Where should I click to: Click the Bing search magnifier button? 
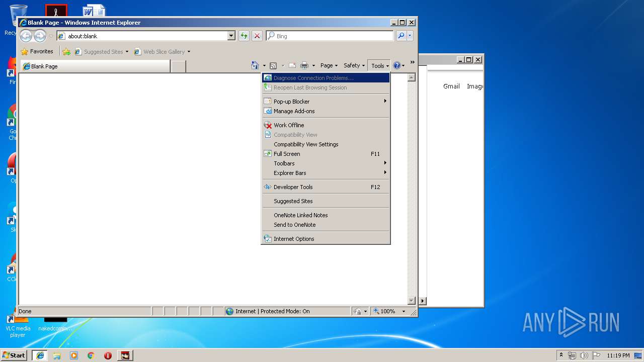401,36
